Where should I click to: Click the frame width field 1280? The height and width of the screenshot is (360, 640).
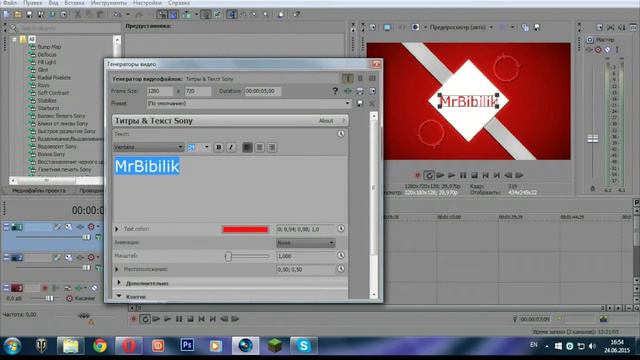click(x=160, y=91)
